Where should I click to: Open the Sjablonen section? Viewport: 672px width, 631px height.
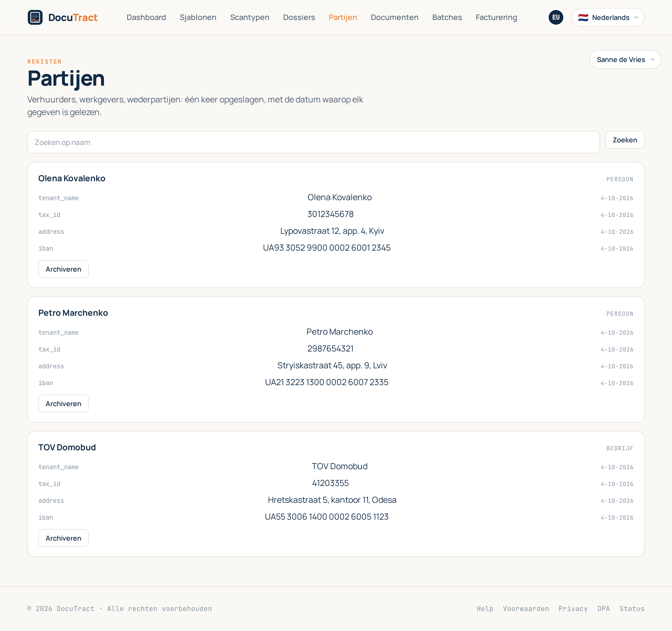(198, 17)
